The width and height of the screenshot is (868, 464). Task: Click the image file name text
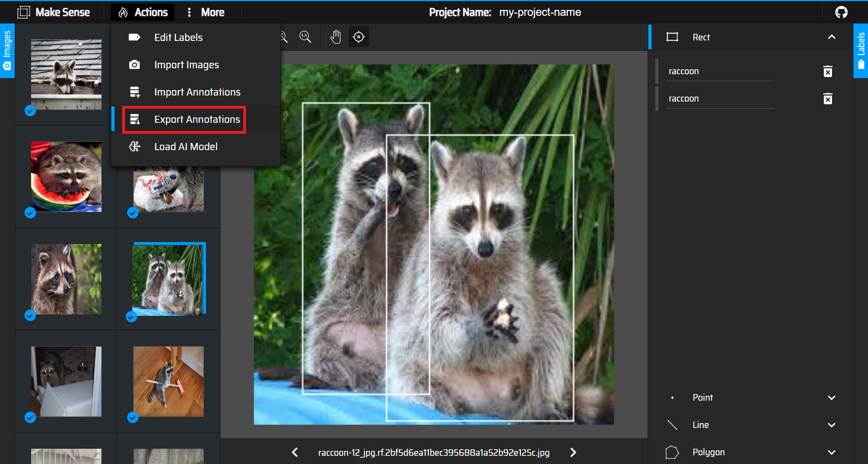coord(434,453)
